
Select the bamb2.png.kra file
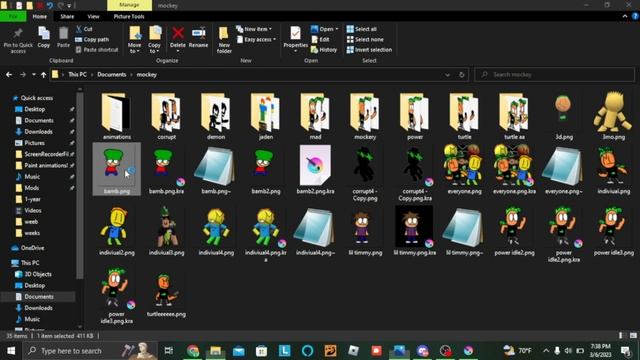coord(315,170)
